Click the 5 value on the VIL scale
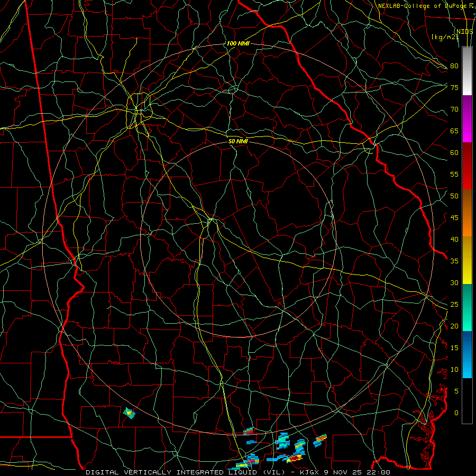The height and width of the screenshot is (476, 476). [x=456, y=391]
